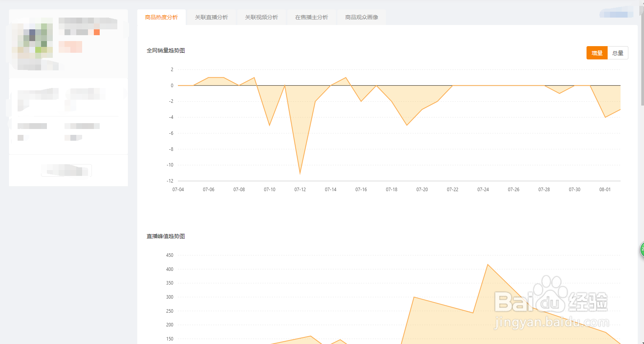This screenshot has height=344, width=644.
Task: Click the 07-20 x-axis label
Action: [422, 190]
